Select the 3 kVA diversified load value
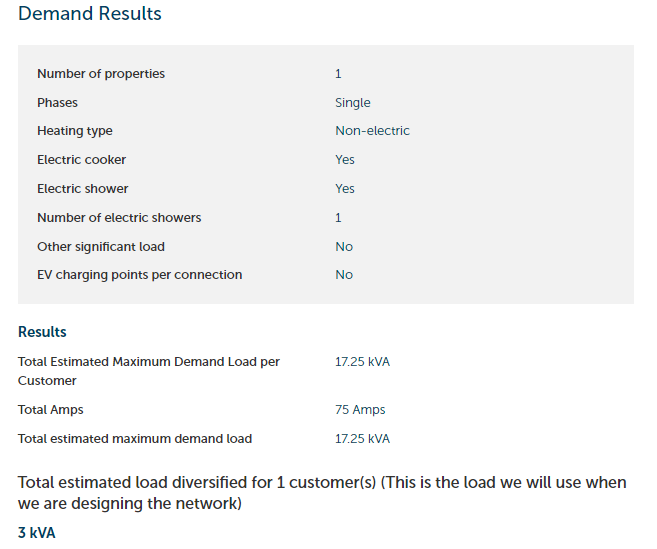657x549 pixels. 37,533
